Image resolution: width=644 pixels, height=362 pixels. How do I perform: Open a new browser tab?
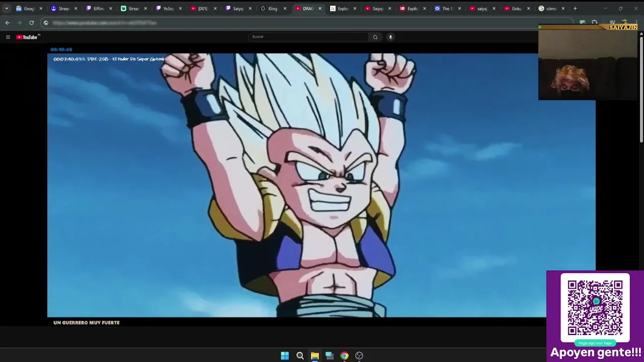(575, 9)
